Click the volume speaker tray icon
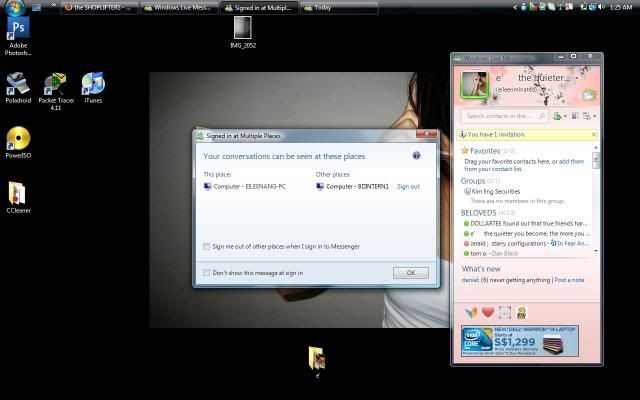The height and width of the screenshot is (400, 640). [601, 7]
